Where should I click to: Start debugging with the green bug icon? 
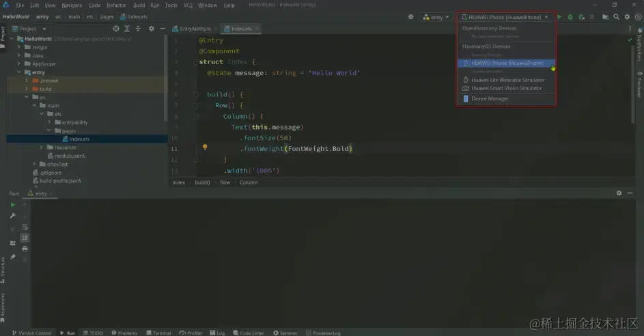coord(570,17)
